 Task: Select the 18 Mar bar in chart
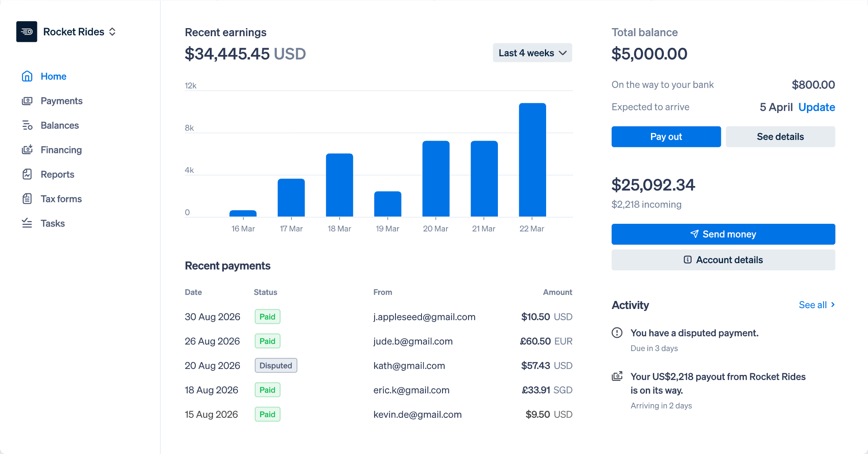pyautogui.click(x=340, y=185)
